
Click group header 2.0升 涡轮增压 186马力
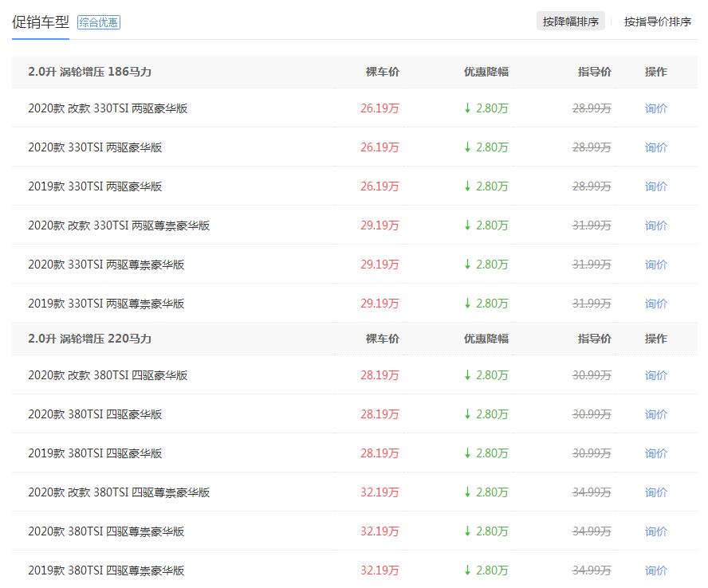[89, 72]
